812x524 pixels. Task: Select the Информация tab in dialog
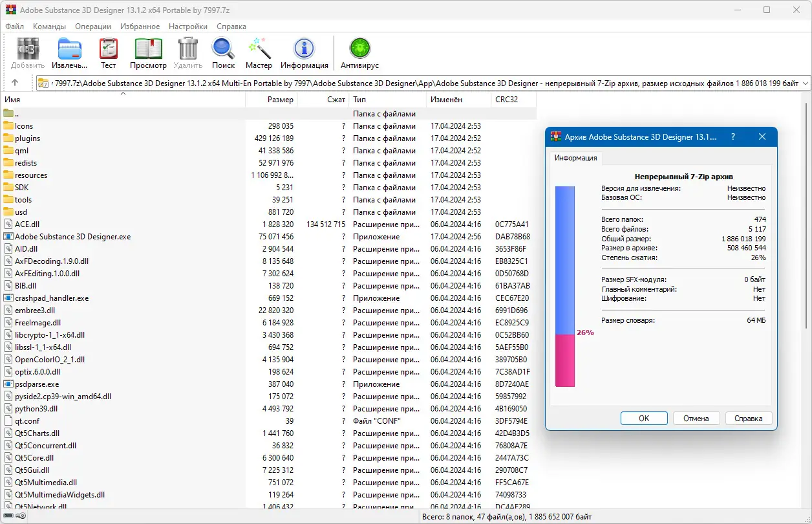(575, 158)
